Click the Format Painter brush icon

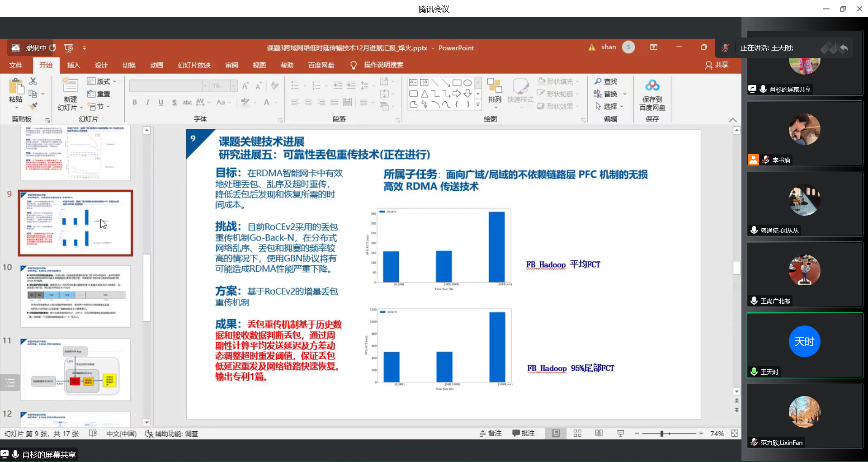coord(33,106)
